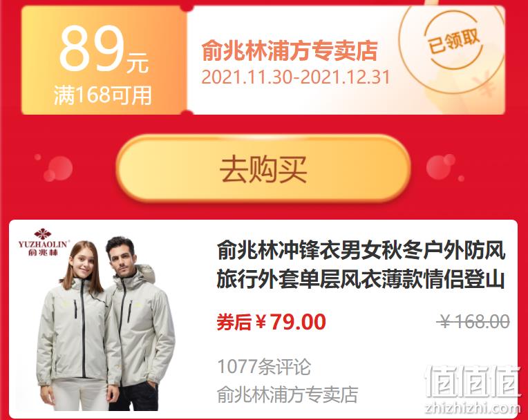
Task: Click the YUZHAOLIN brand logo
Action: tap(44, 242)
